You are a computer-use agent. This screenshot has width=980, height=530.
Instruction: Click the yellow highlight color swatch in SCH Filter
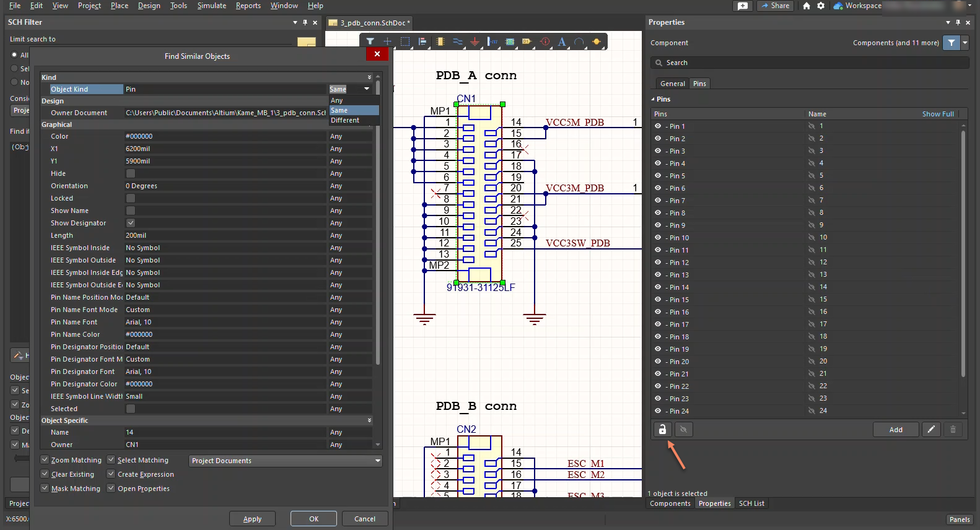306,41
